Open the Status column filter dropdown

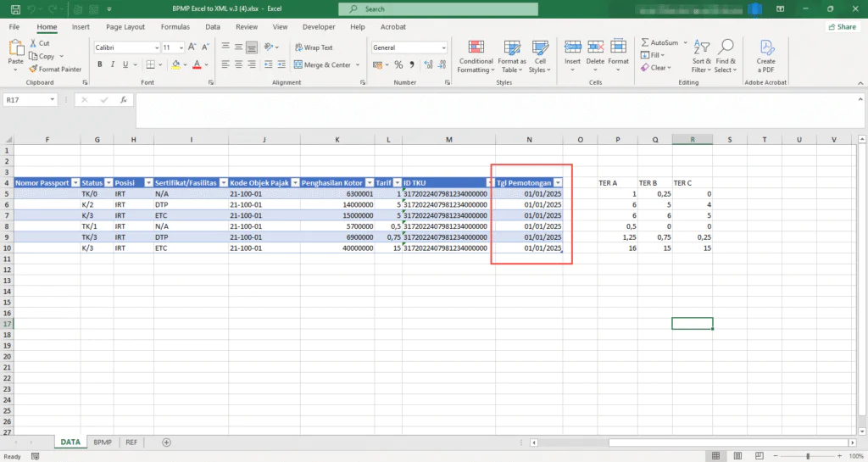click(108, 183)
